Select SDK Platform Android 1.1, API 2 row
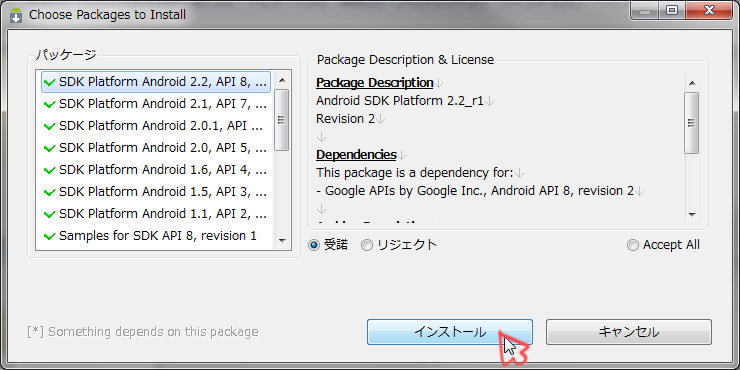 156,214
